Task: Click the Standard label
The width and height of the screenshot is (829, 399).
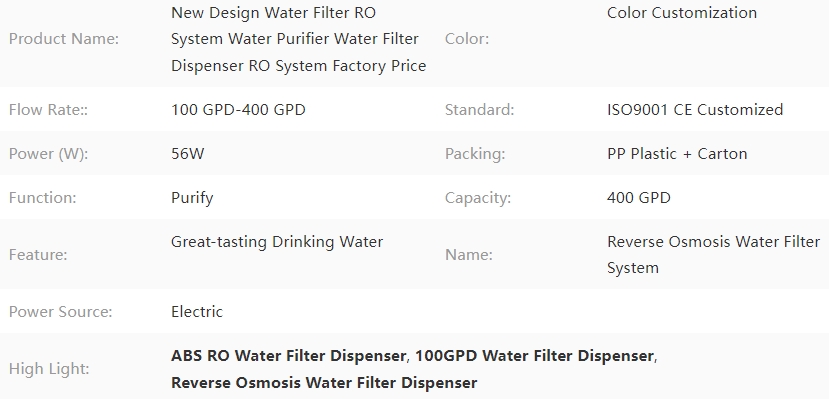Action: click(480, 109)
